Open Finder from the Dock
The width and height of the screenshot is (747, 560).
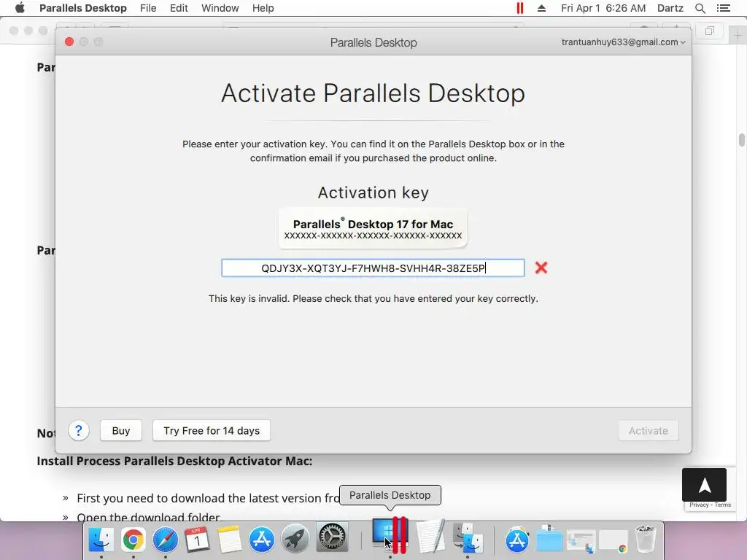(101, 540)
